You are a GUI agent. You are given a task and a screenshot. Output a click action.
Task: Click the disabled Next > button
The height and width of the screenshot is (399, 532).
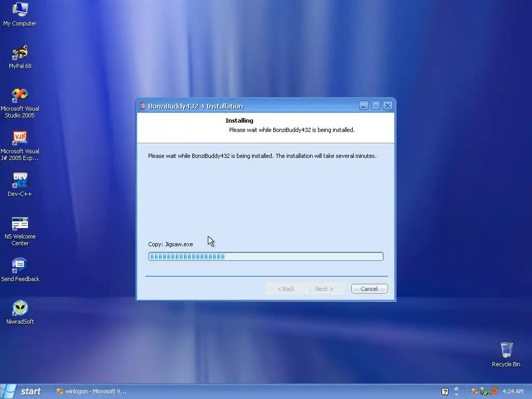(x=324, y=289)
